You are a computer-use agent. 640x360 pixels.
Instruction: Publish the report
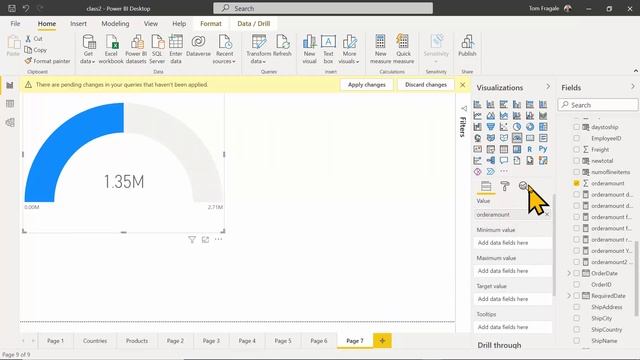click(x=467, y=46)
